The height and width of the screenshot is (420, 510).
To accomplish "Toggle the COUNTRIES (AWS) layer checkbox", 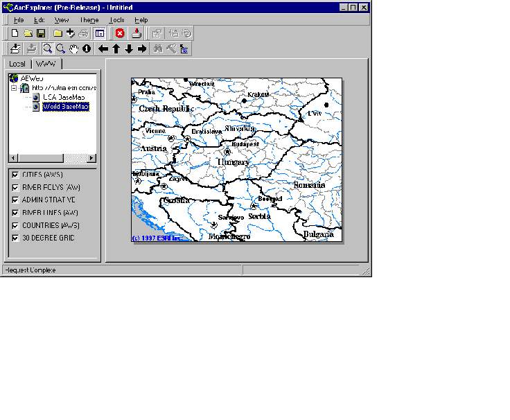I will 15,225.
